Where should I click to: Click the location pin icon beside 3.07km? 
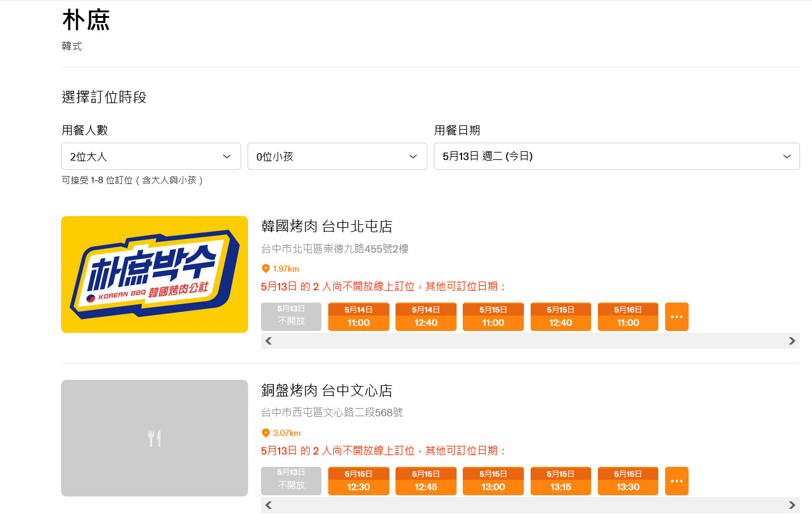[266, 433]
